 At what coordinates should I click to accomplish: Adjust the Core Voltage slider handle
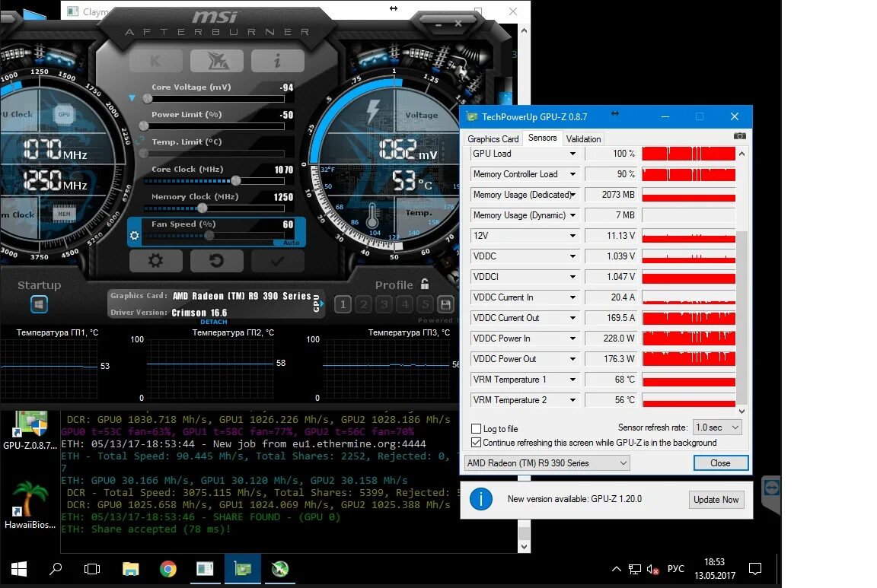click(x=147, y=99)
